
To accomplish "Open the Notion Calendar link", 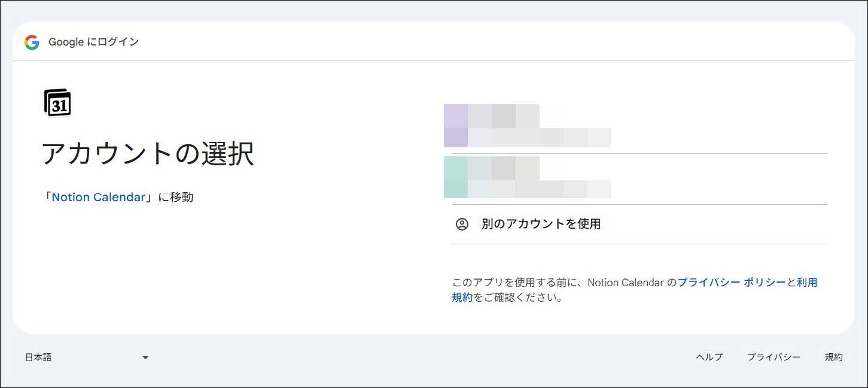I will pos(99,197).
